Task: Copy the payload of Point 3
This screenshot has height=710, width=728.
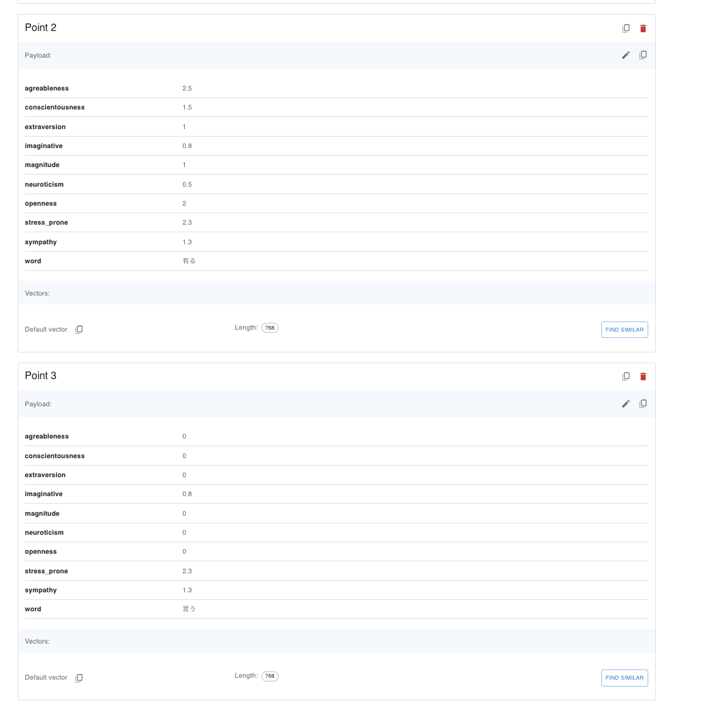Action: point(643,404)
